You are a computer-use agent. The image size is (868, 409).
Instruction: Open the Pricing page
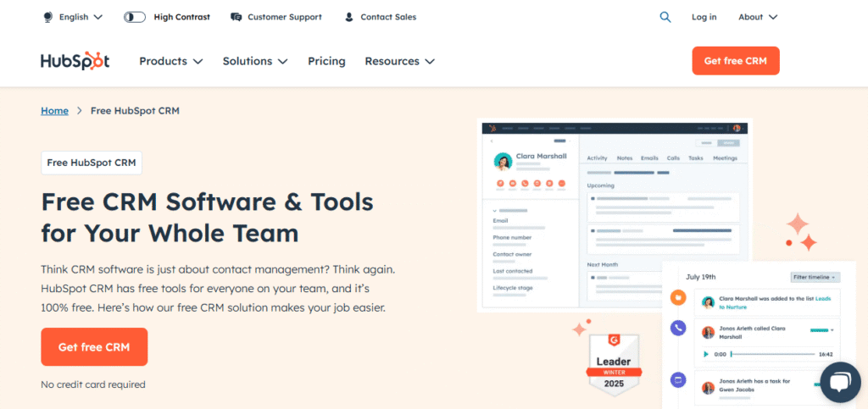click(x=326, y=61)
